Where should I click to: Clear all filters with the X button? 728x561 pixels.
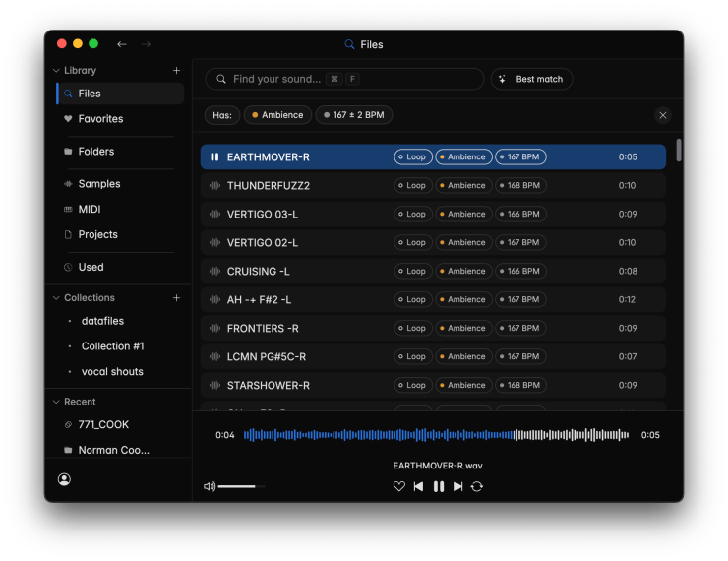click(x=663, y=115)
